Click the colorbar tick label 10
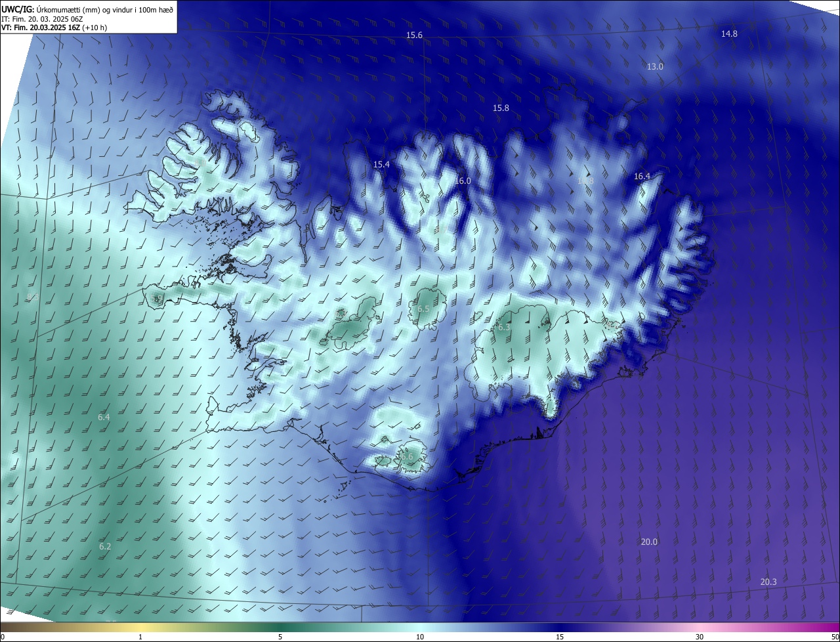Image resolution: width=840 pixels, height=642 pixels. coord(420,637)
